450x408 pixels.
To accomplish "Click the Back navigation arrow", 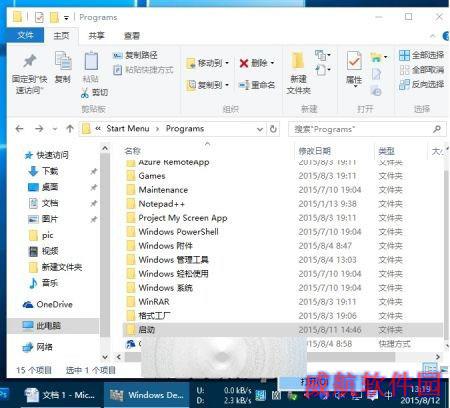I will [x=19, y=129].
